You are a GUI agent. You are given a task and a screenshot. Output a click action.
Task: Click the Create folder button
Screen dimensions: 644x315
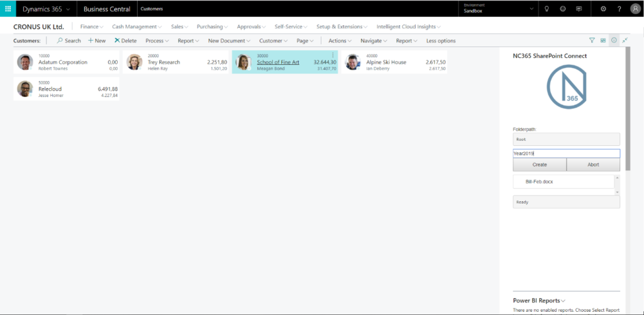pyautogui.click(x=540, y=165)
